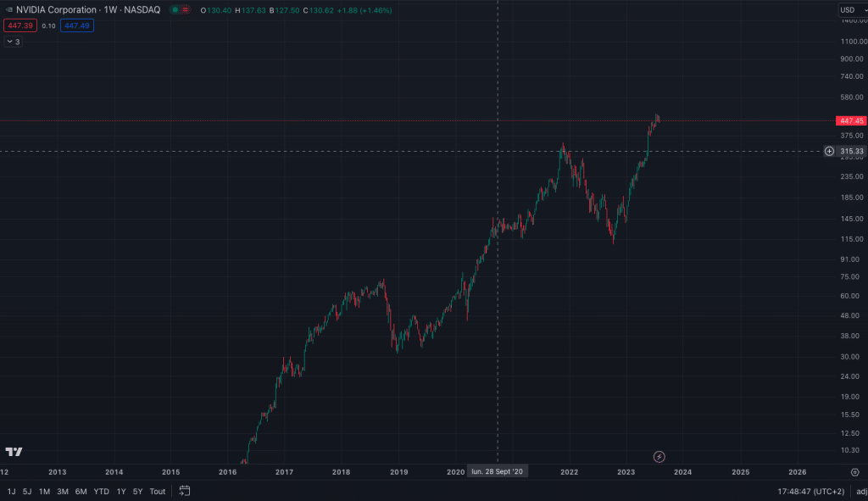868x501 pixels.
Task: Click the 2023 label on time axis
Action: (x=626, y=472)
